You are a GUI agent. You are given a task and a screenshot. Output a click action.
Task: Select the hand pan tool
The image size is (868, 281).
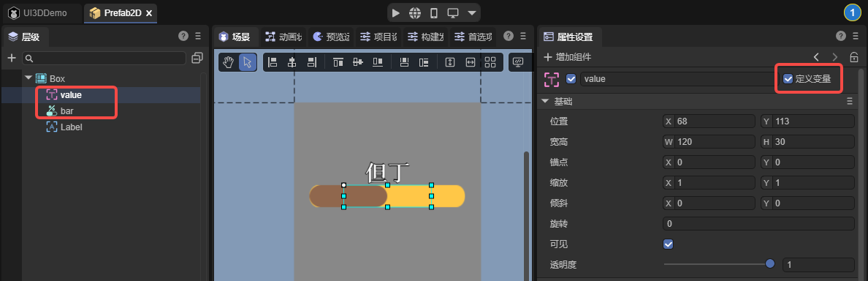(228, 62)
